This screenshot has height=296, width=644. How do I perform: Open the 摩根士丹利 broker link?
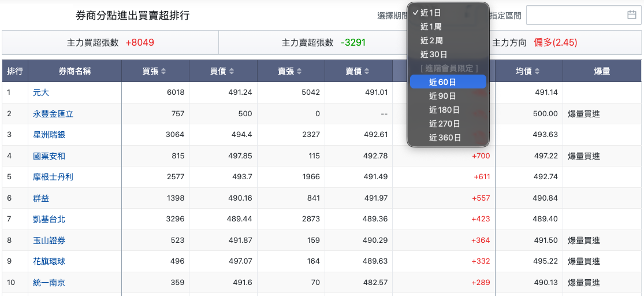[x=53, y=177]
